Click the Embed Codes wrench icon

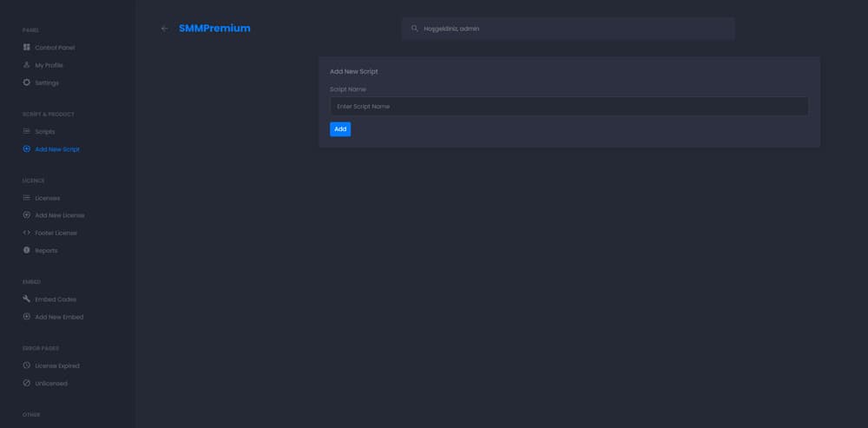(27, 299)
